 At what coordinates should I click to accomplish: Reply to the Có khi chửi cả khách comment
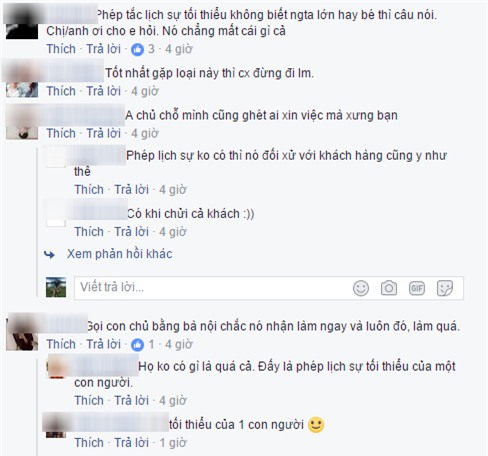click(x=131, y=232)
